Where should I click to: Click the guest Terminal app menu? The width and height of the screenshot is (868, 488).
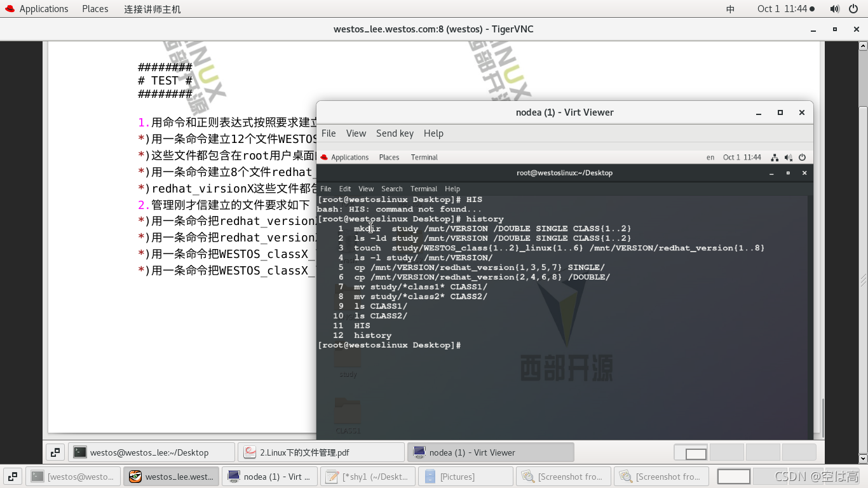tap(424, 158)
